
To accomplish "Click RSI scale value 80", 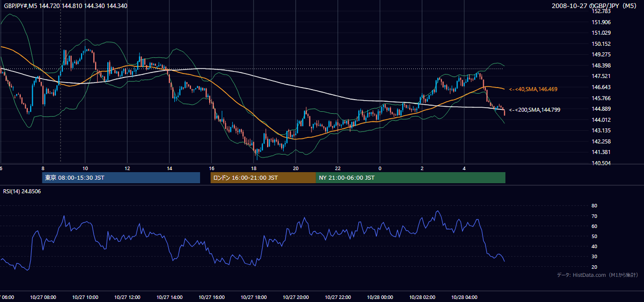I will [x=594, y=206].
